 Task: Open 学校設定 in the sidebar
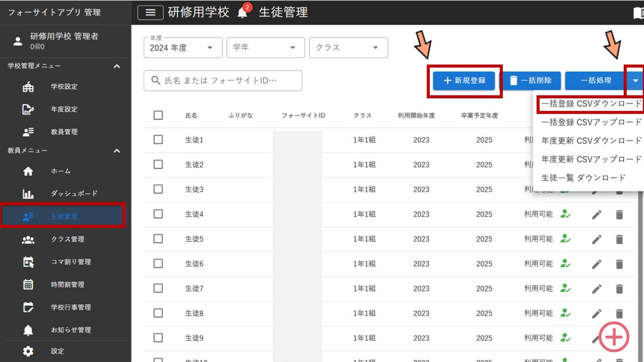[x=65, y=87]
